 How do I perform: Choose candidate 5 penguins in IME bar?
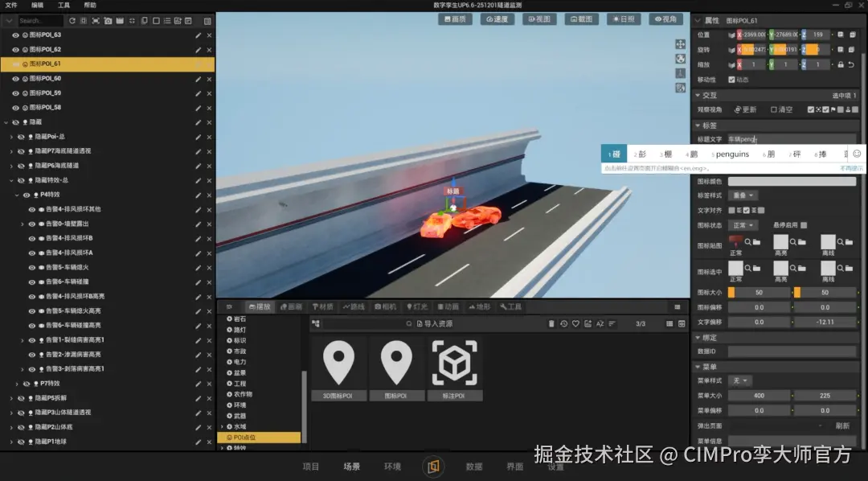[730, 154]
